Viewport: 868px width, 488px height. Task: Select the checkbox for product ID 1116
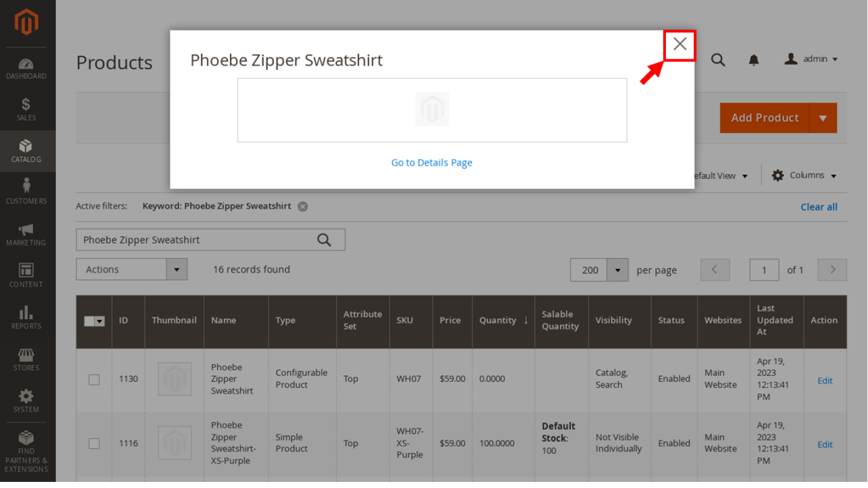(x=94, y=444)
